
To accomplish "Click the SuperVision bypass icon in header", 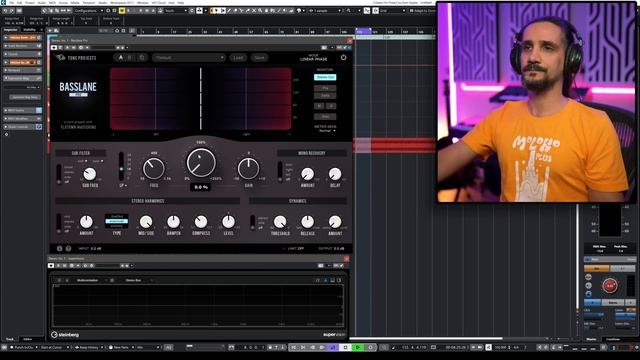I will pyautogui.click(x=51, y=266).
